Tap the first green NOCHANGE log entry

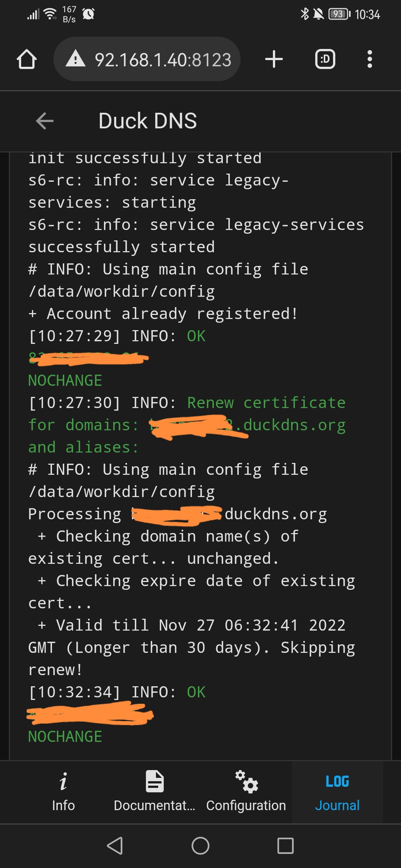(65, 381)
